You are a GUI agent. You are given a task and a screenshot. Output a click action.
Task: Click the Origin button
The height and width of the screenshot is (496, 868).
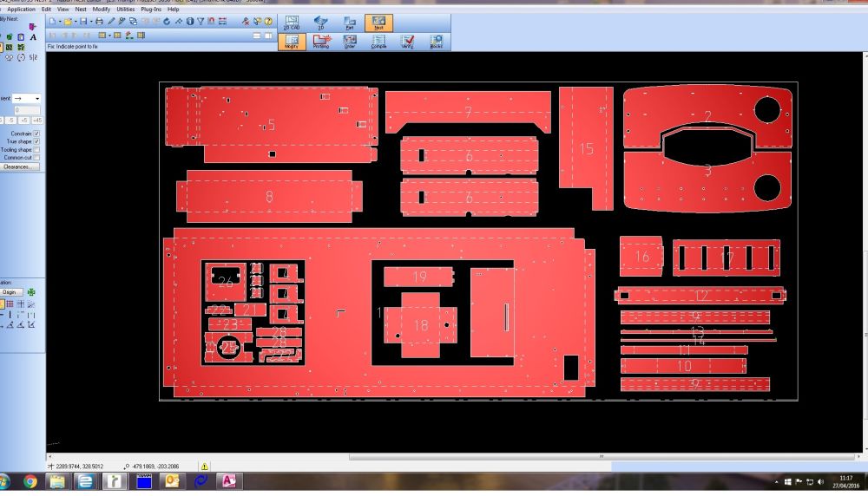pos(11,292)
